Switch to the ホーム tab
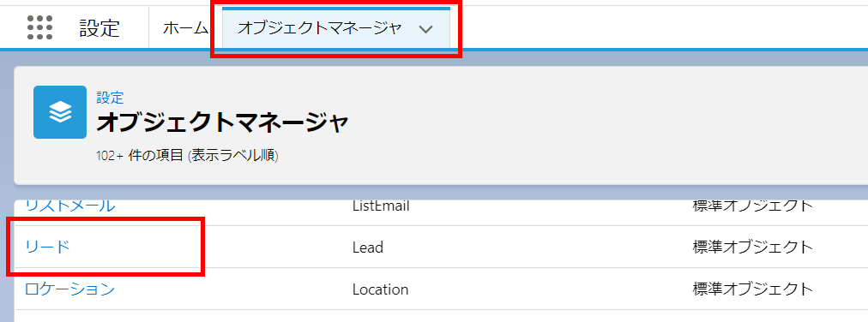This screenshot has width=868, height=322. (185, 28)
